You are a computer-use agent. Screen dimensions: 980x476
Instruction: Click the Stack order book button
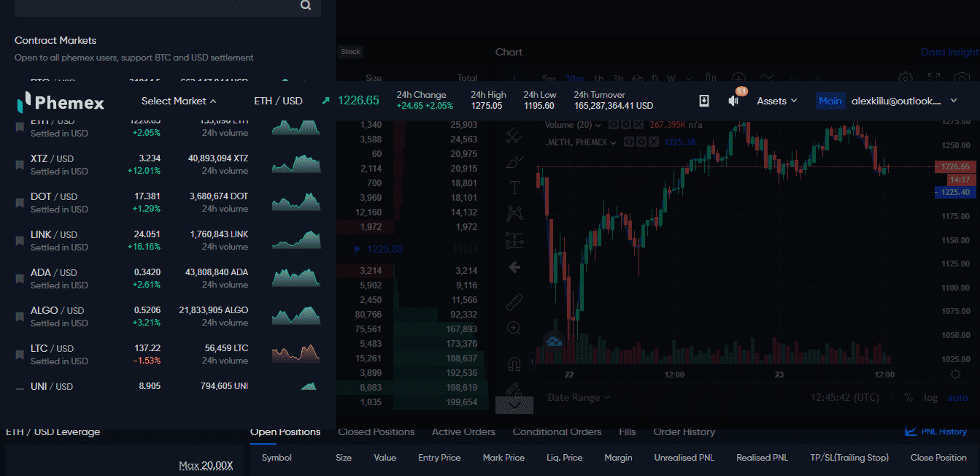point(351,52)
